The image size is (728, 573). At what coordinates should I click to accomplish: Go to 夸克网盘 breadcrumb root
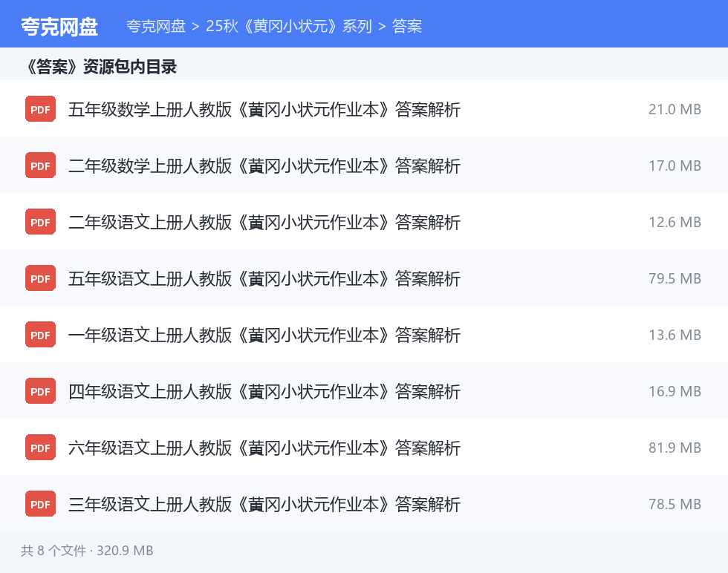click(x=156, y=26)
